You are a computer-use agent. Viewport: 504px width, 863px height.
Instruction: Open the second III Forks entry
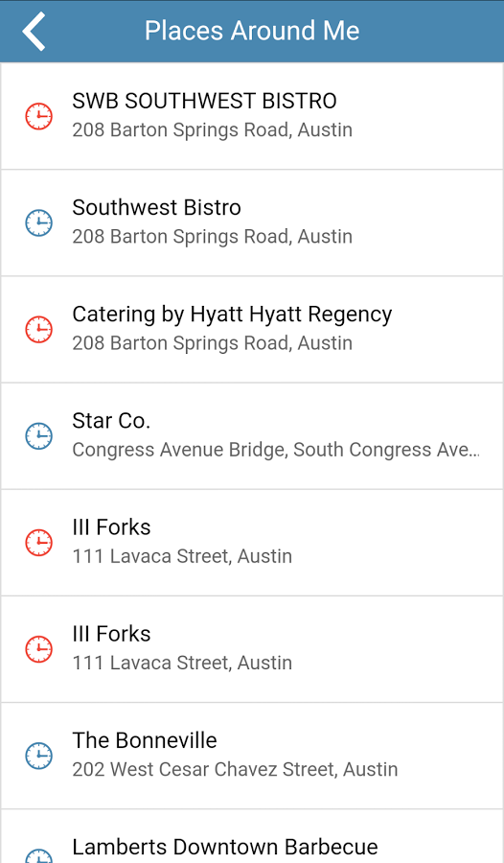click(252, 649)
